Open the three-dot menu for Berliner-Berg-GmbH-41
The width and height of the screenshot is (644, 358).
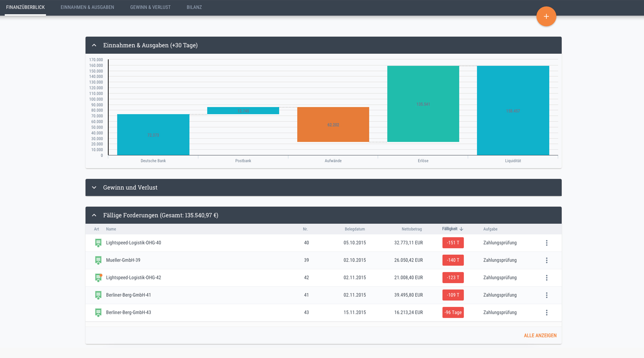546,295
